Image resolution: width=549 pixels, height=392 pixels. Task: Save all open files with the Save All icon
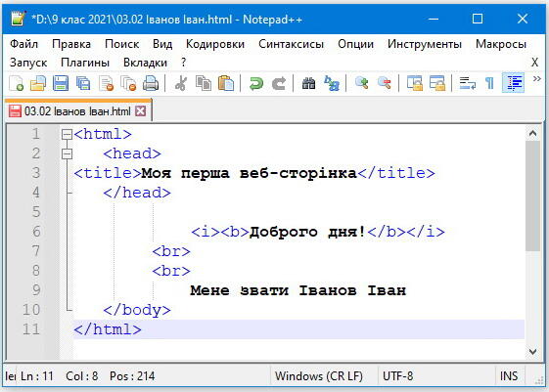[x=83, y=83]
